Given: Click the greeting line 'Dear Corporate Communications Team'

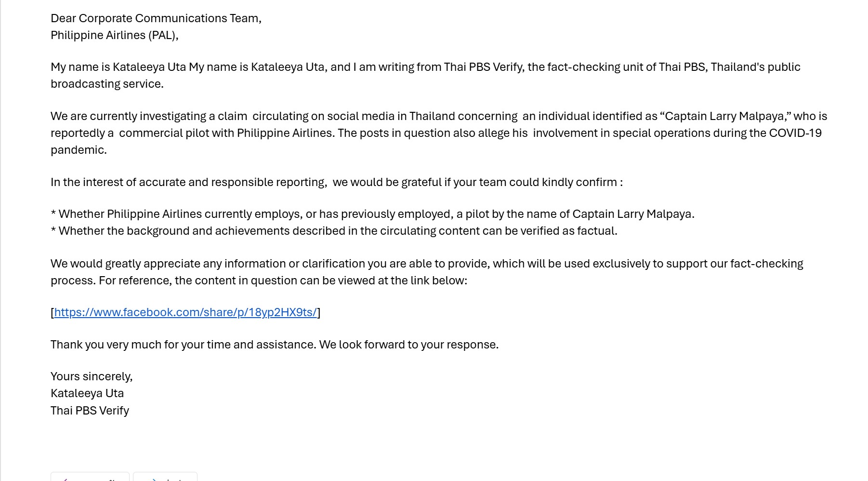Looking at the screenshot, I should tap(156, 18).
